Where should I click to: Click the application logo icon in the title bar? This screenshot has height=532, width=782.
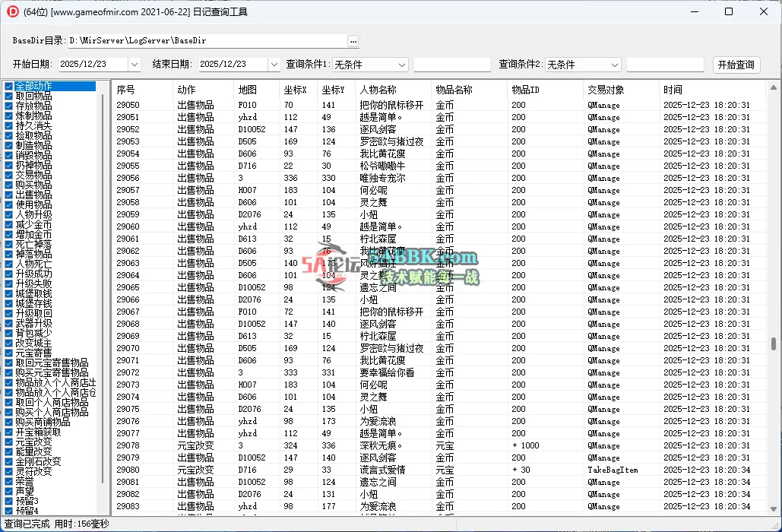[11, 11]
